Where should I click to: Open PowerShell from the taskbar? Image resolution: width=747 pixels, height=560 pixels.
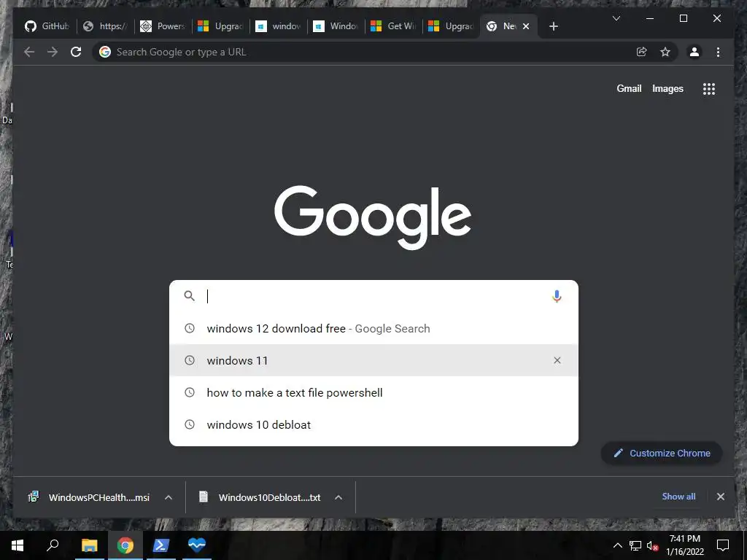160,545
